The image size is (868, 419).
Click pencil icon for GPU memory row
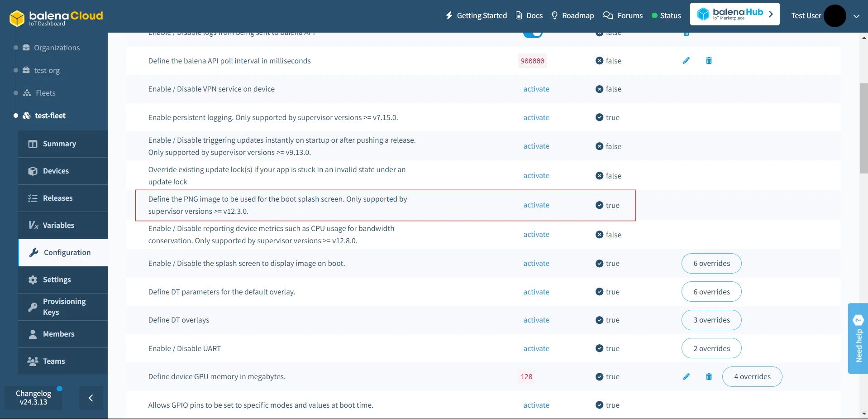pos(686,377)
